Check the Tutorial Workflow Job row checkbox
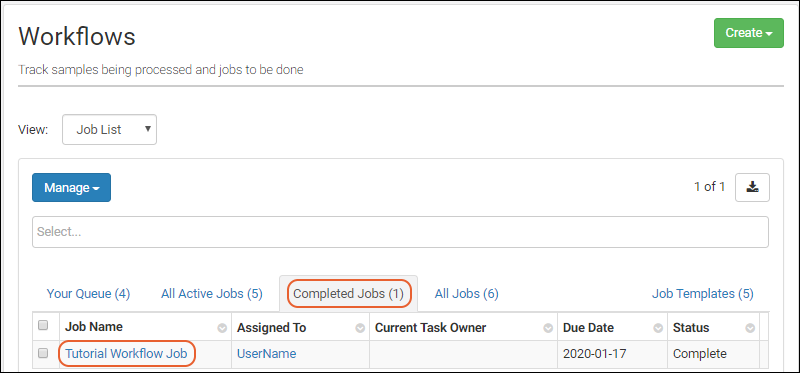The width and height of the screenshot is (800, 373). pos(43,353)
